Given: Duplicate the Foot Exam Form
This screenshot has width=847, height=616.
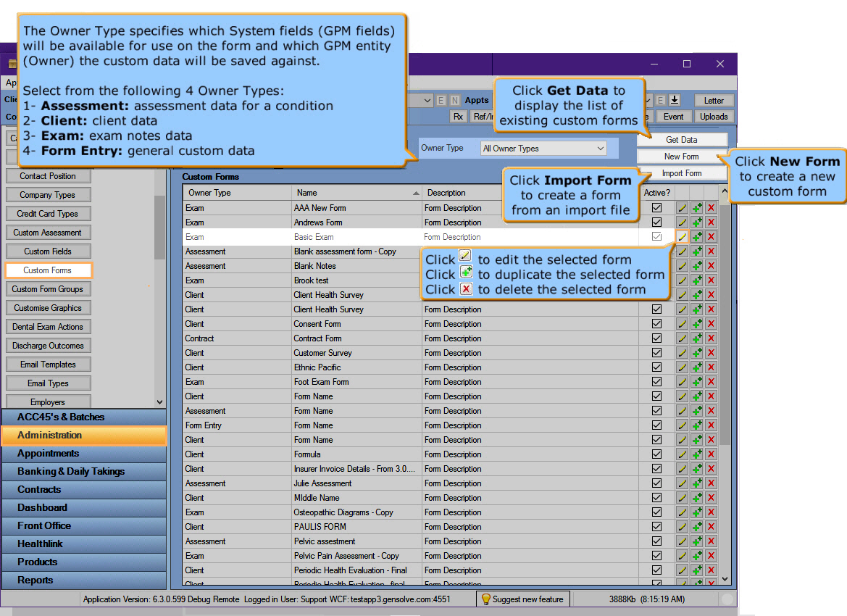Looking at the screenshot, I should coord(696,382).
